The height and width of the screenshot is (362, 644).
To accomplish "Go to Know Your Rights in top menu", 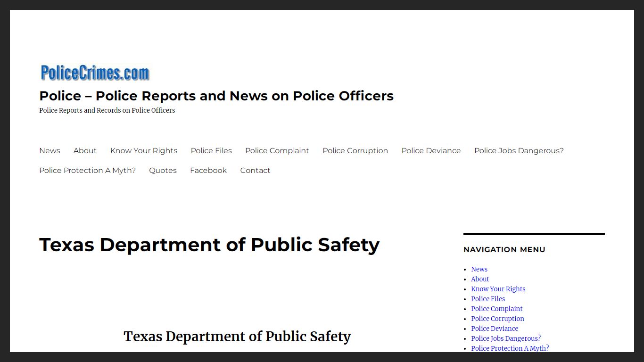I will 144,150.
